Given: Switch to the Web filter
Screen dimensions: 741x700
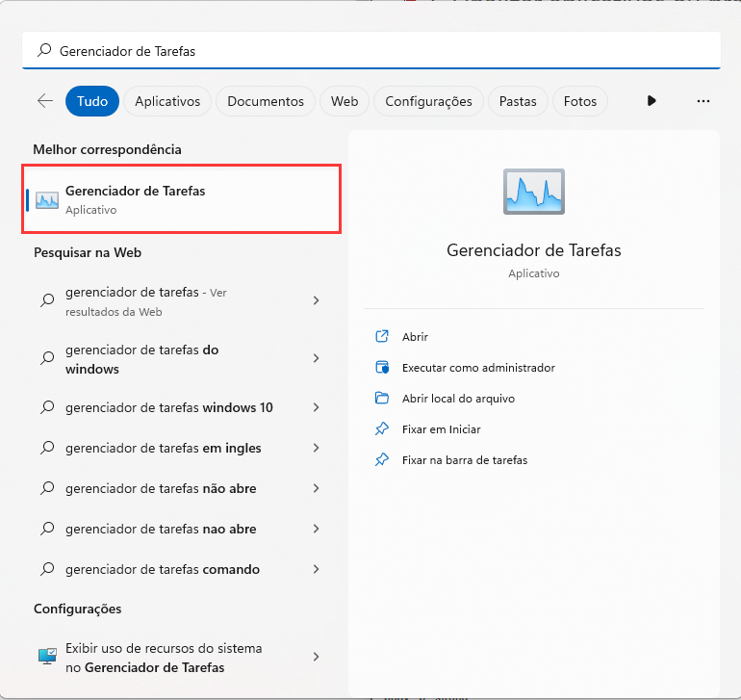Looking at the screenshot, I should [345, 101].
